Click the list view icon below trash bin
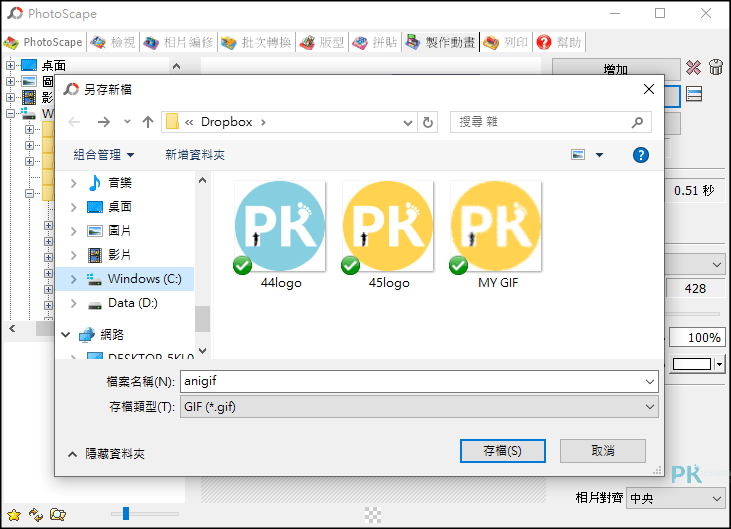The image size is (731, 529). pyautogui.click(x=694, y=94)
